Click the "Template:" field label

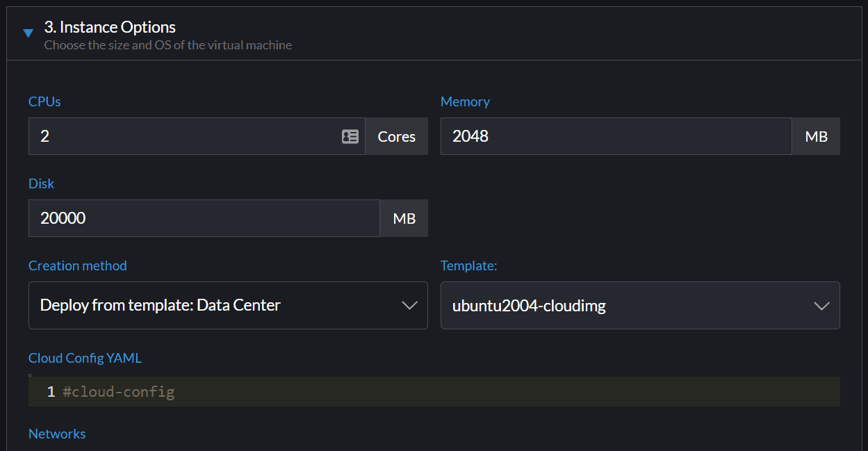click(468, 265)
